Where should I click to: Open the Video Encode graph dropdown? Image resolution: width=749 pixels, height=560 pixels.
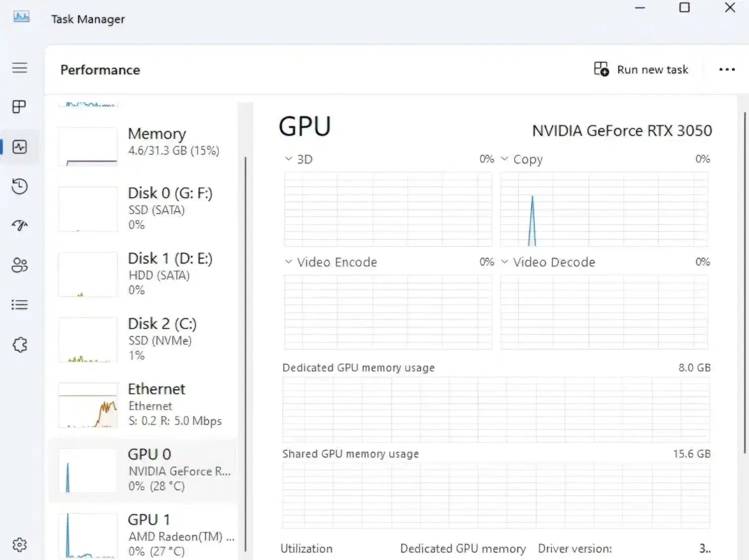[x=289, y=262]
